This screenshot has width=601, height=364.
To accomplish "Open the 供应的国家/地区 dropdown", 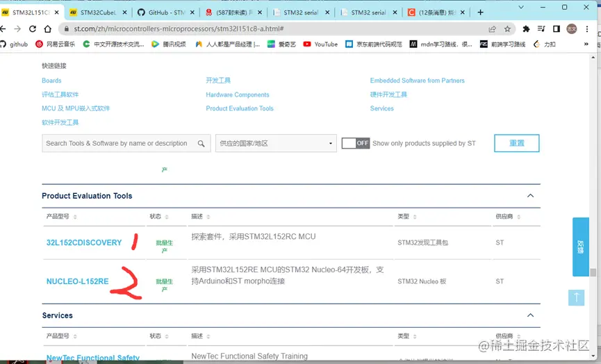I will point(276,143).
